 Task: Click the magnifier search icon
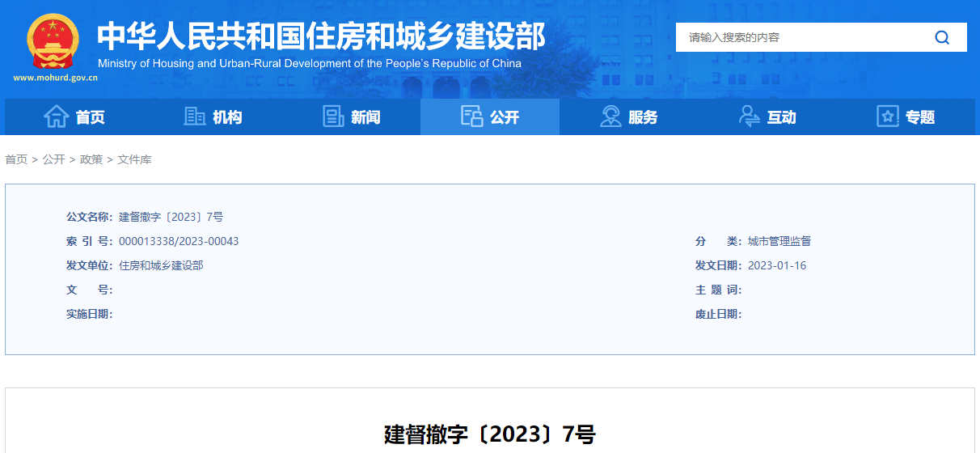[x=942, y=37]
